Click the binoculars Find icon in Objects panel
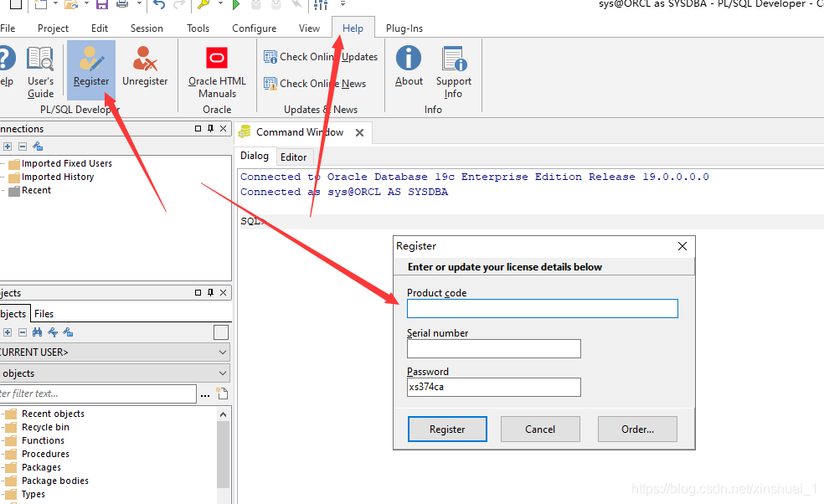Image resolution: width=824 pixels, height=504 pixels. [37, 332]
